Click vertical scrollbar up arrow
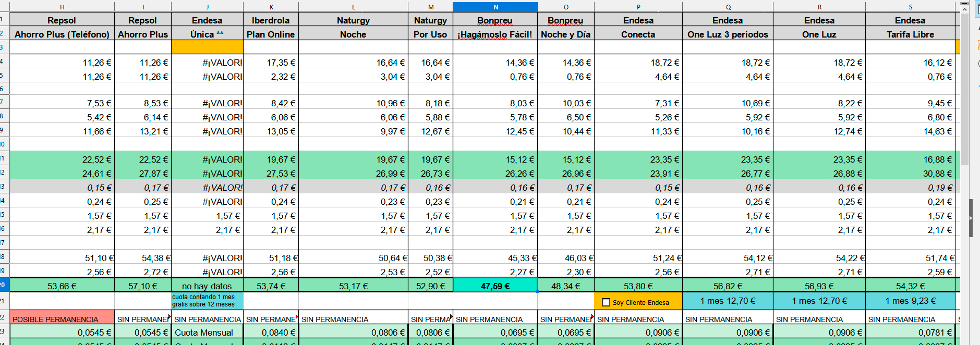 click(x=964, y=9)
